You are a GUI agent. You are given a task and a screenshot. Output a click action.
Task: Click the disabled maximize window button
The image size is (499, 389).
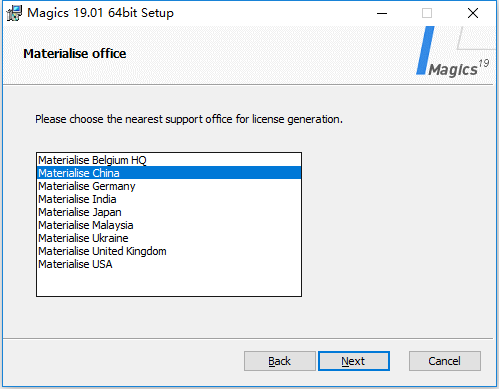click(427, 13)
